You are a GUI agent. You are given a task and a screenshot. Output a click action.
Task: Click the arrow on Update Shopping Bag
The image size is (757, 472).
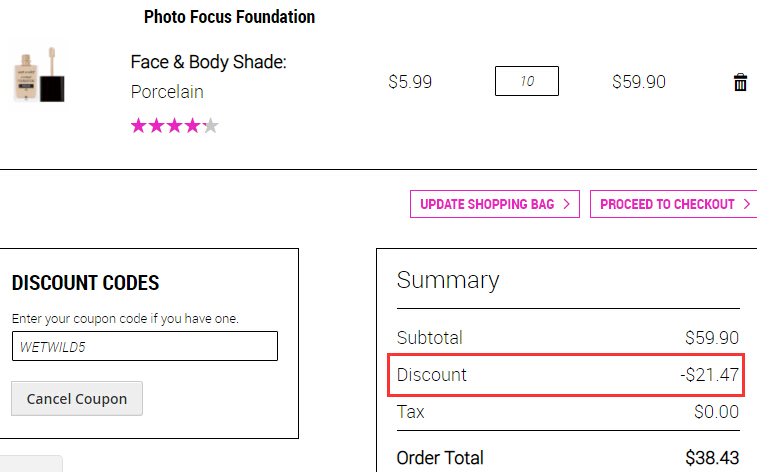[x=567, y=204]
